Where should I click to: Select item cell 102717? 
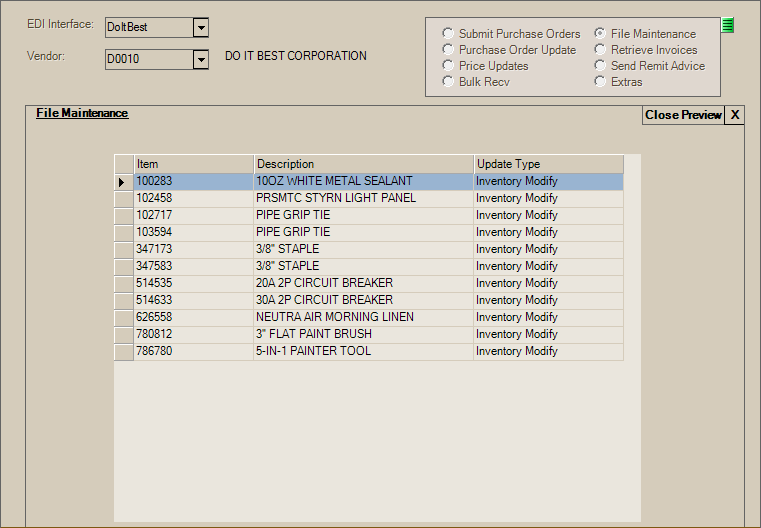[194, 215]
